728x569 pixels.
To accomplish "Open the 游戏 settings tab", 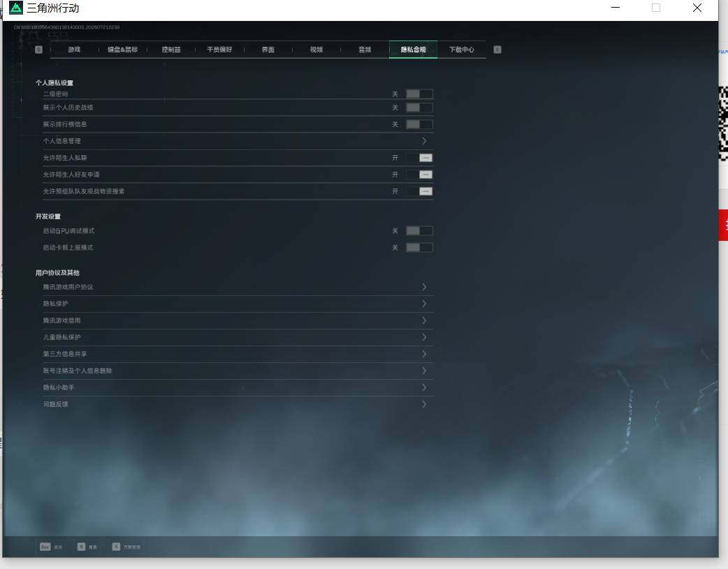I will (x=74, y=50).
